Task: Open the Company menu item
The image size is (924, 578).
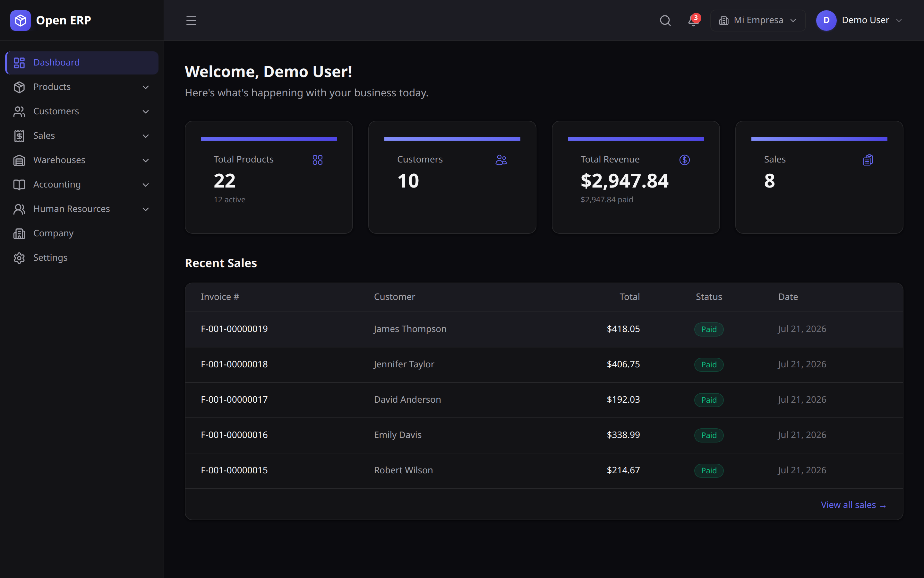Action: click(x=82, y=233)
